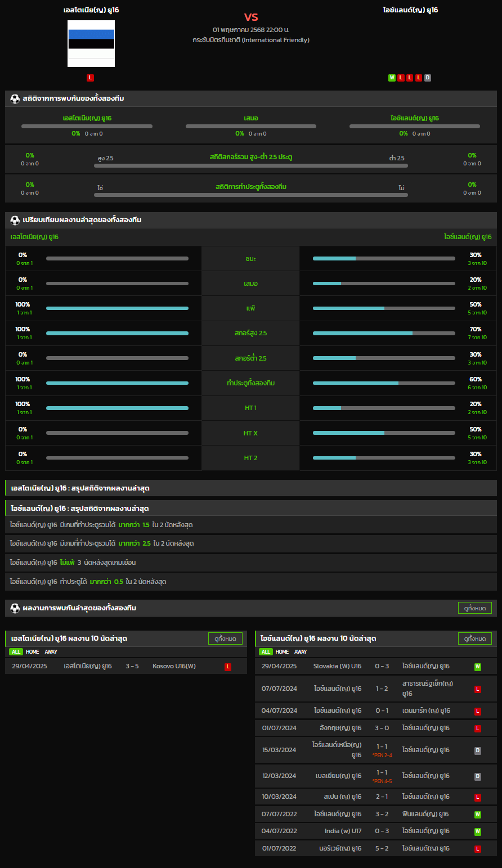Click ไอร์แลนด์เหนือ(ญ) ยู16 team name
Image resolution: width=502 pixels, height=868 pixels.
click(337, 750)
